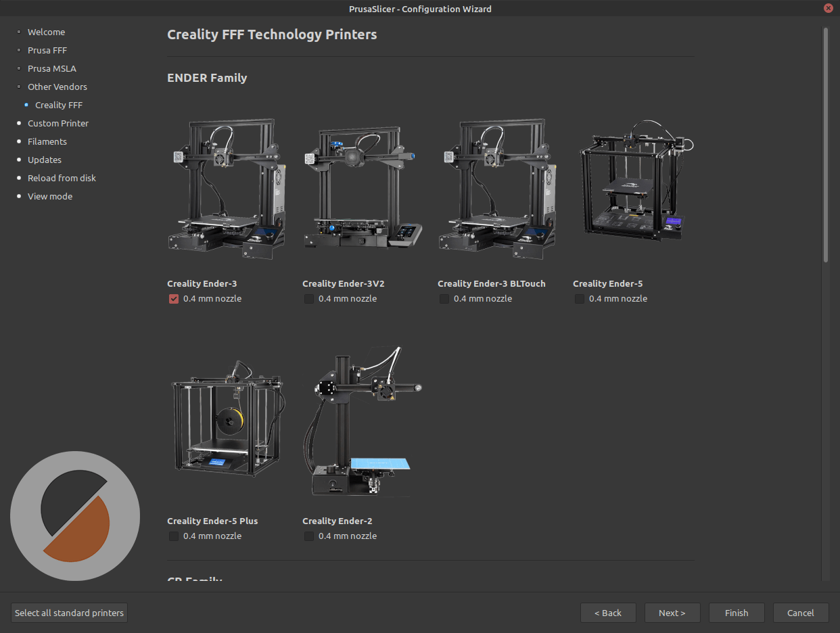Click the Creality Ender-5 printer image
The height and width of the screenshot is (633, 840).
[x=636, y=181]
